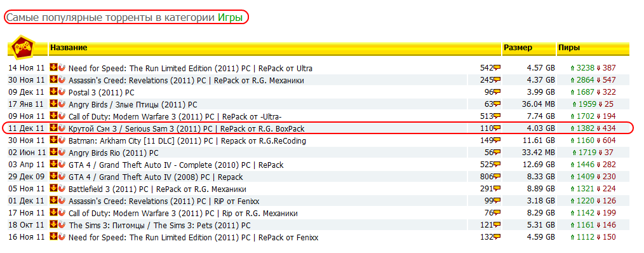This screenshot has width=644, height=253.
Task: Open Assassin's Creed: Revelations R.G. Механики torrent
Action: [186, 80]
